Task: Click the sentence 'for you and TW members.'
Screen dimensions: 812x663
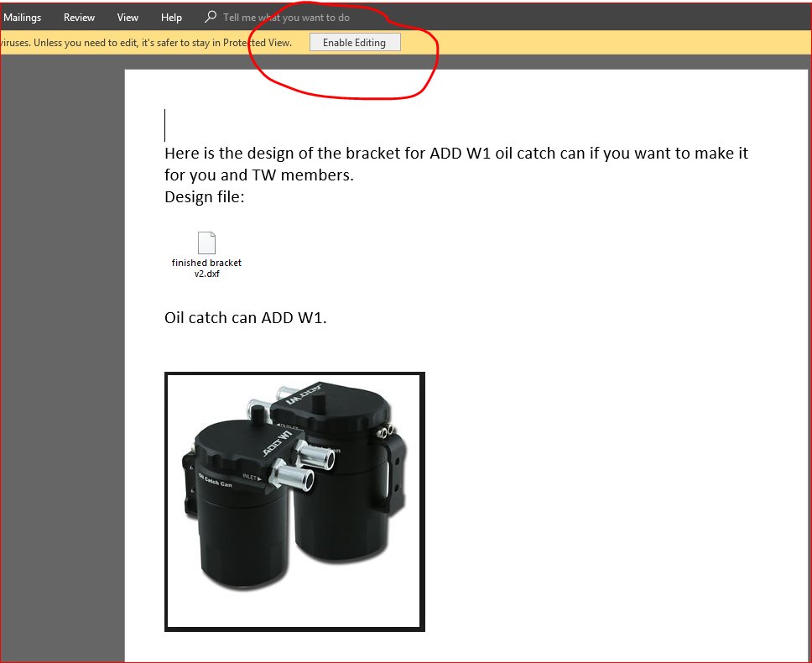Action: click(259, 175)
